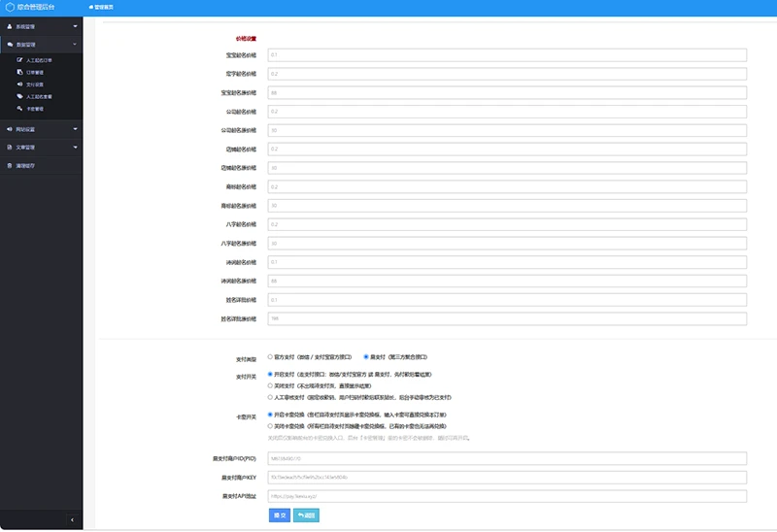The height and width of the screenshot is (532, 777).
Task: Focus the 店铺起名原价格 input field
Action: 507,168
